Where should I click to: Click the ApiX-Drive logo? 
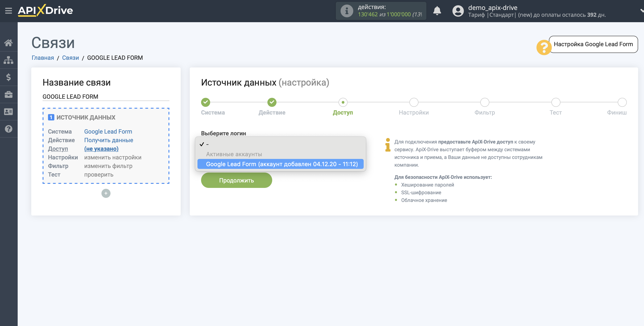point(45,10)
